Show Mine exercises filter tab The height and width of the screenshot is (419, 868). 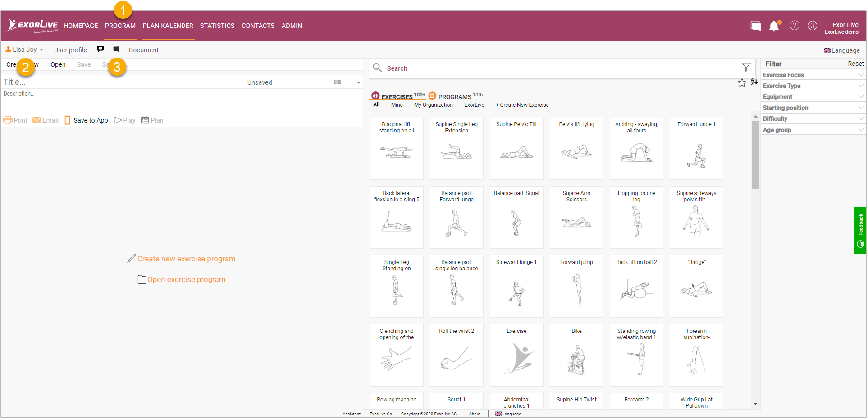pos(397,105)
